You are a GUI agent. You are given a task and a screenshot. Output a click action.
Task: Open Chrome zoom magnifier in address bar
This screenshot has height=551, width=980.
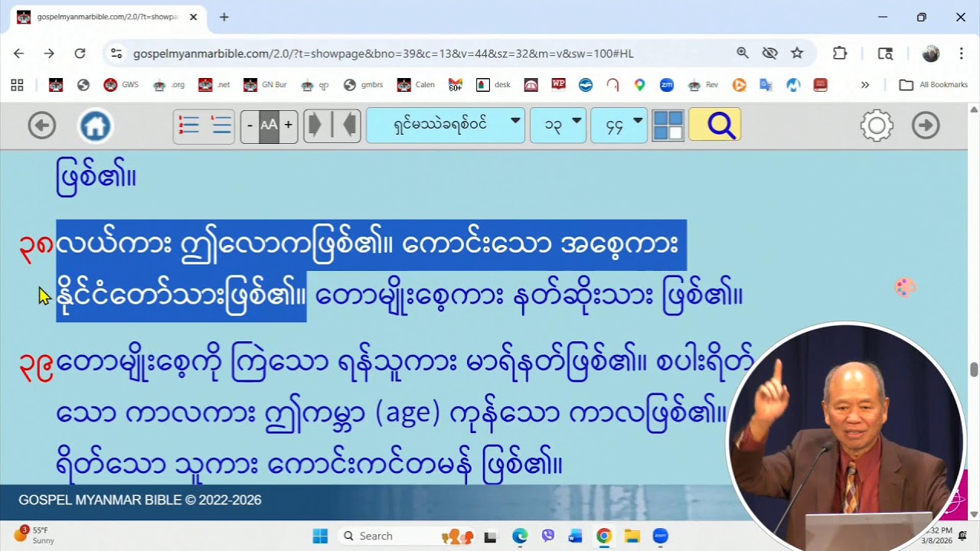pyautogui.click(x=743, y=53)
